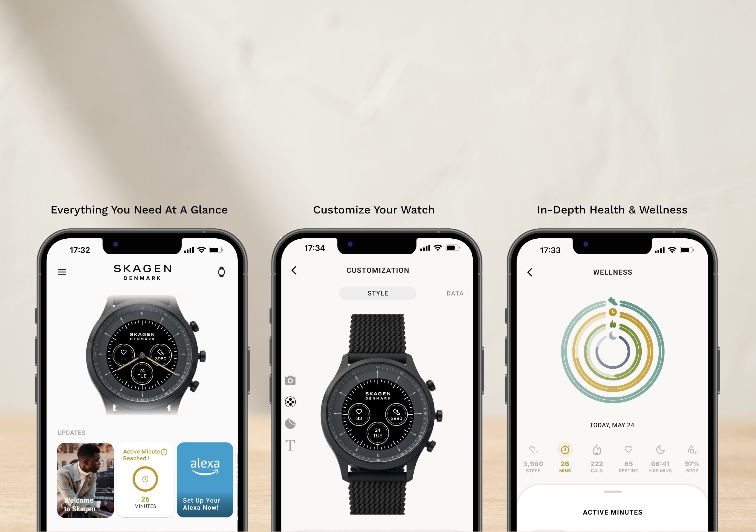Select the camera capture icon in customization
Viewport: 756px width, 532px height.
point(290,380)
